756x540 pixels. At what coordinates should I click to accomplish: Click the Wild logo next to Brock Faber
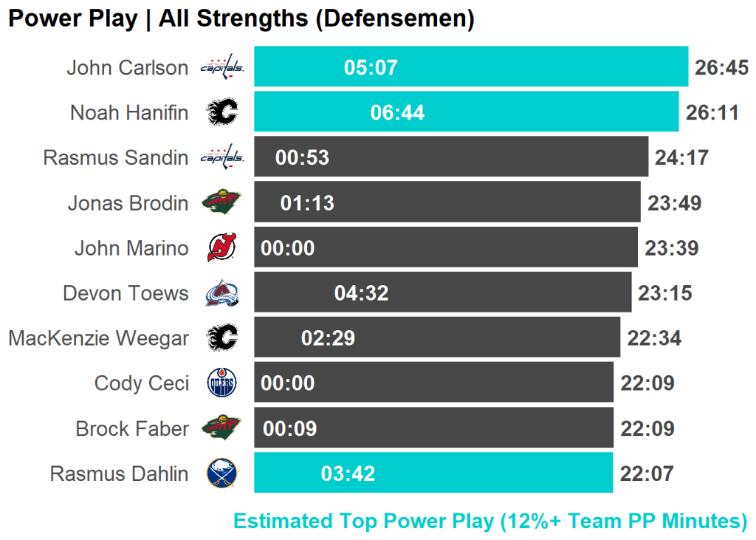pos(221,428)
